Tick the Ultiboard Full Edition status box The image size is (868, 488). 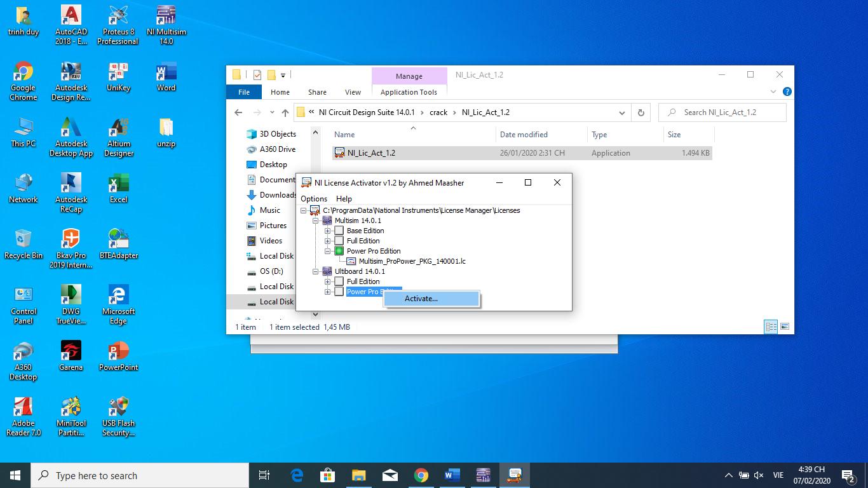(339, 281)
